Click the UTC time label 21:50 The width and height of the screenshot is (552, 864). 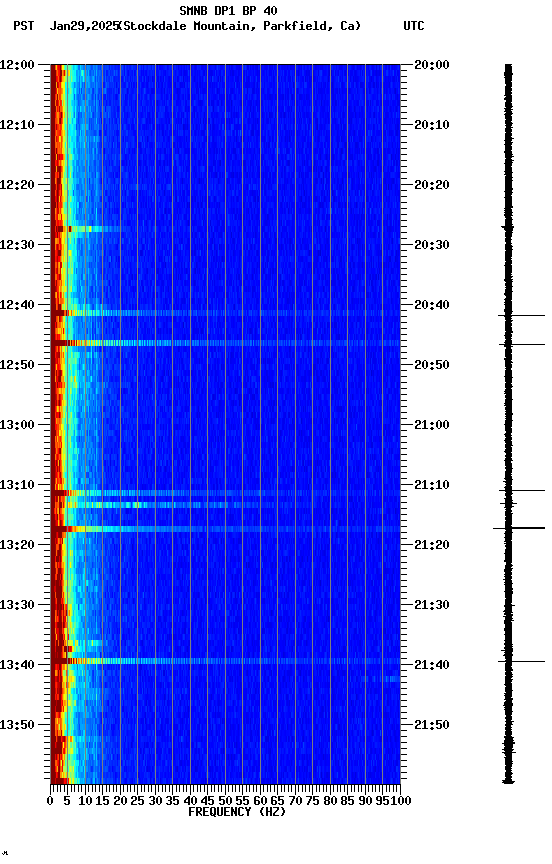pos(432,725)
